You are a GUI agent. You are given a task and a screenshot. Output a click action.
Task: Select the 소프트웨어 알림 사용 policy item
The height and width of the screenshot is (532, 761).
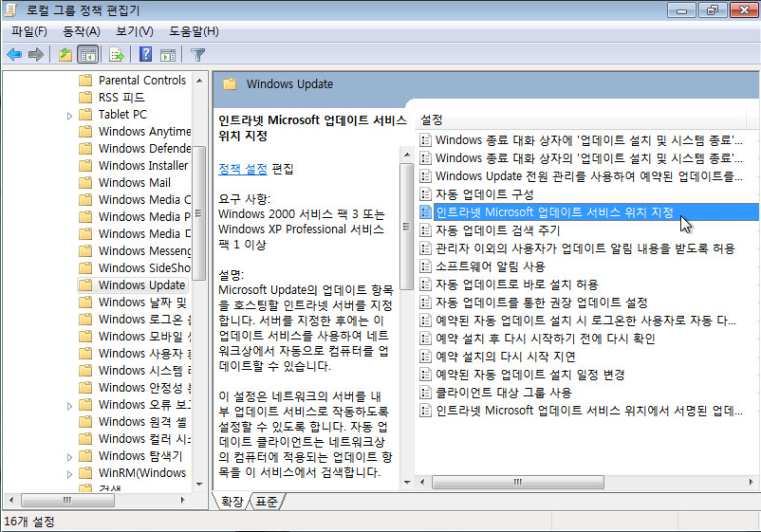pyautogui.click(x=490, y=266)
